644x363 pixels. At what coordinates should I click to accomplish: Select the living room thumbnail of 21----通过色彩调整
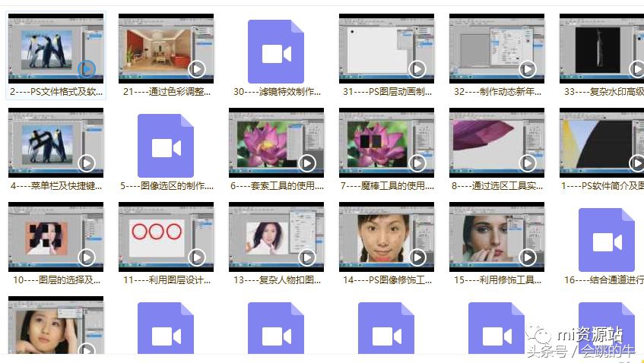(x=166, y=49)
